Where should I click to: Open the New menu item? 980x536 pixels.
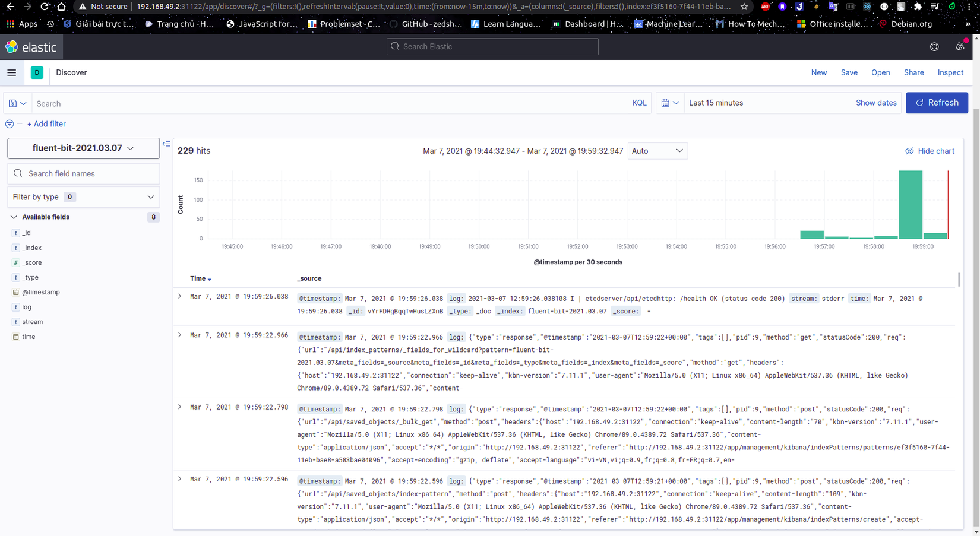point(818,72)
